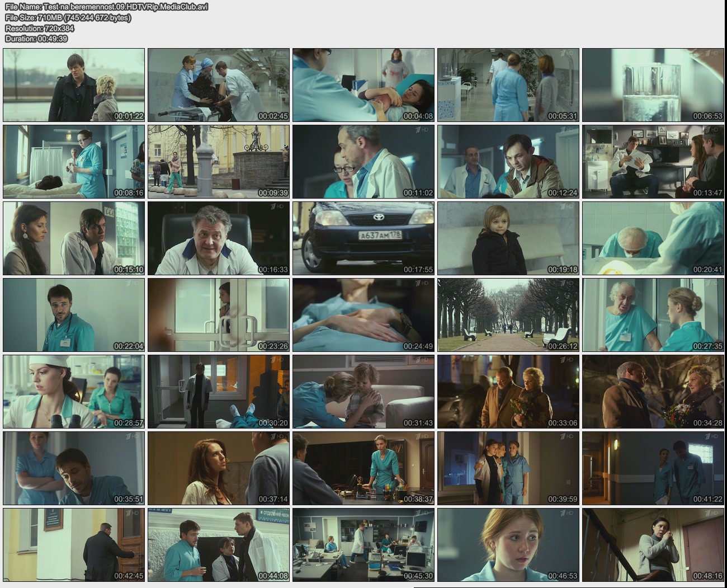This screenshot has width=727, height=588.
Task: Click the File Name text line
Action: tap(106, 7)
